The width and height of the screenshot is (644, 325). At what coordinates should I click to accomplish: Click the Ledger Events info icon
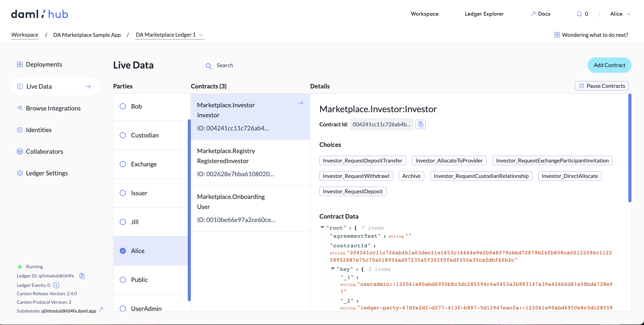pos(56,285)
